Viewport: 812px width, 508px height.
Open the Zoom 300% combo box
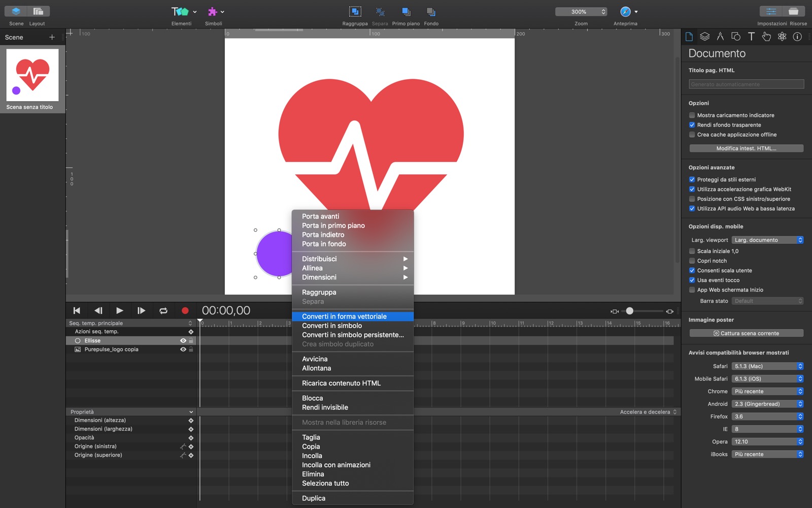[581, 12]
